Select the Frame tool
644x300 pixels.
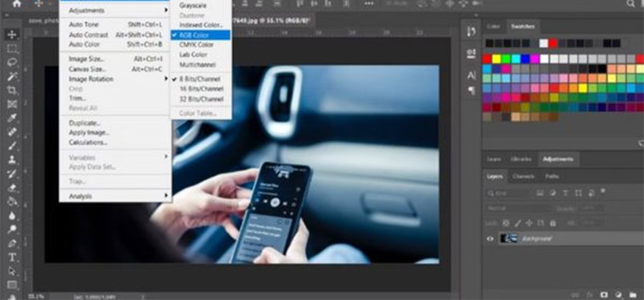(13, 104)
